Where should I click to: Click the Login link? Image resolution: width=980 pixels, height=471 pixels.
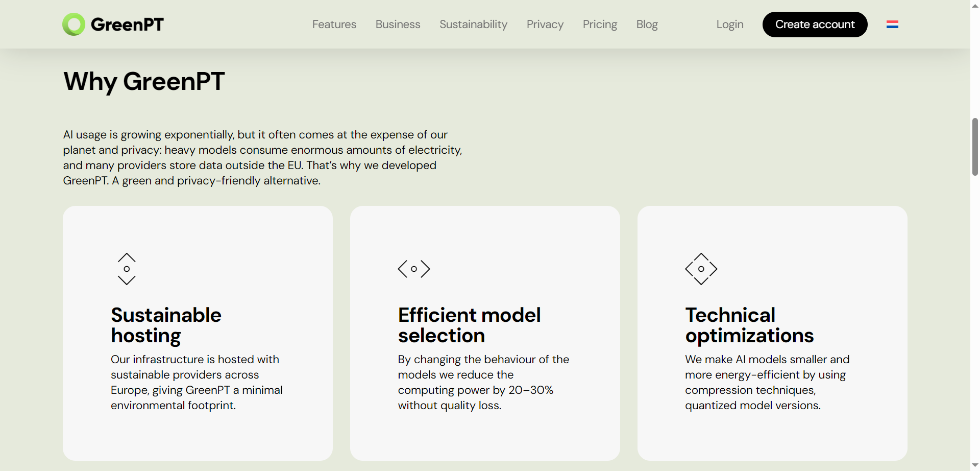tap(730, 25)
